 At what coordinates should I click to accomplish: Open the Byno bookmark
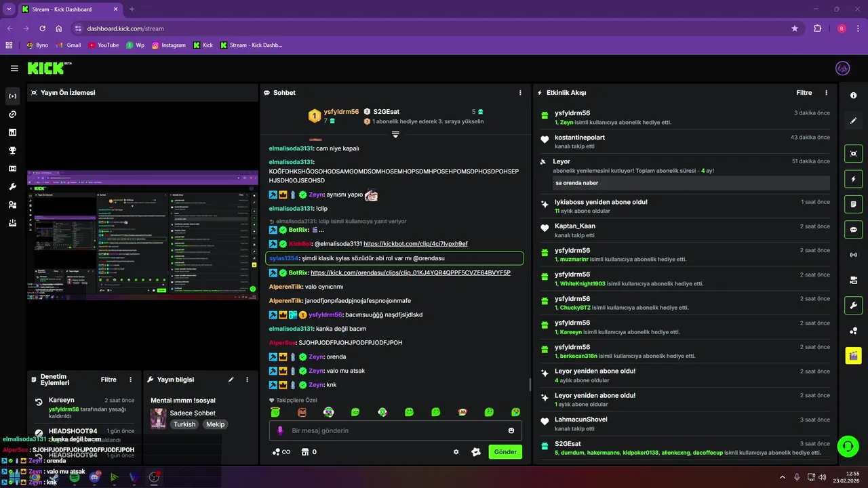pos(37,45)
